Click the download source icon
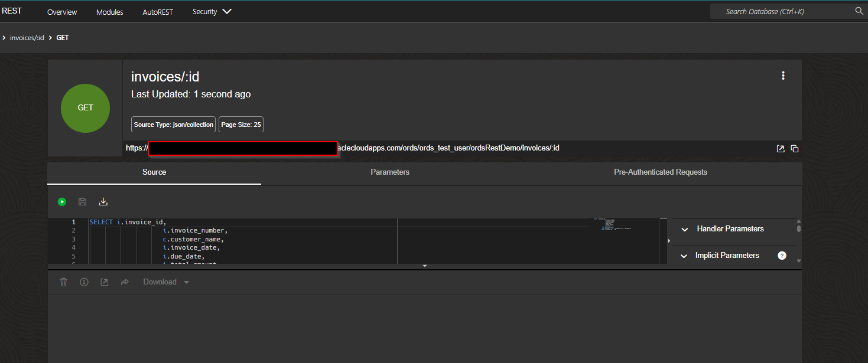868x363 pixels. [x=103, y=201]
